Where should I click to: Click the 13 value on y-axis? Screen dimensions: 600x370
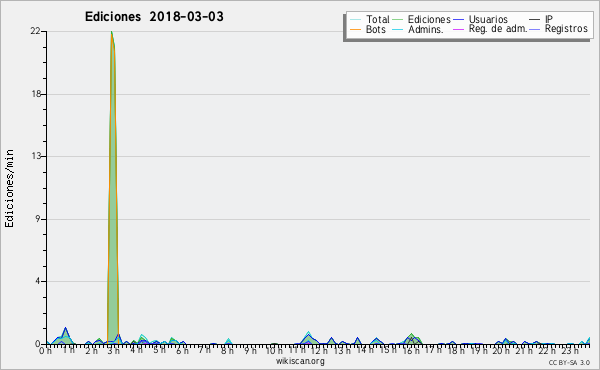click(36, 156)
